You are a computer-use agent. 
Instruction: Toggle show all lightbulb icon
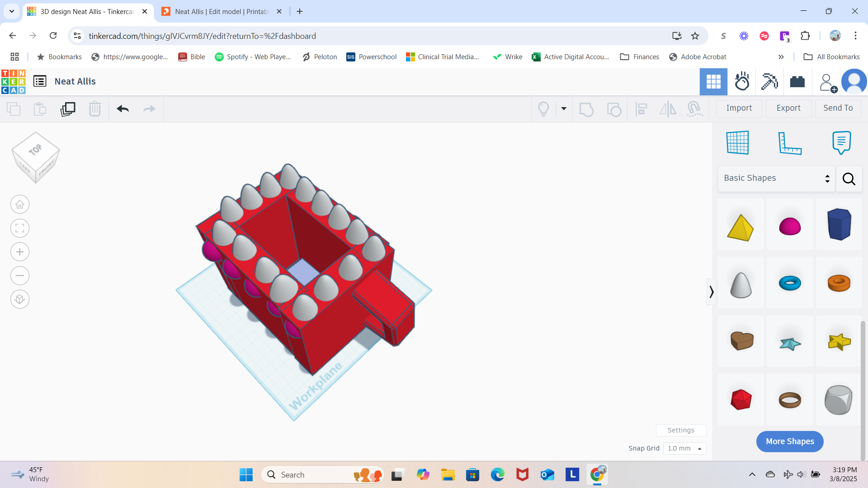tap(543, 109)
